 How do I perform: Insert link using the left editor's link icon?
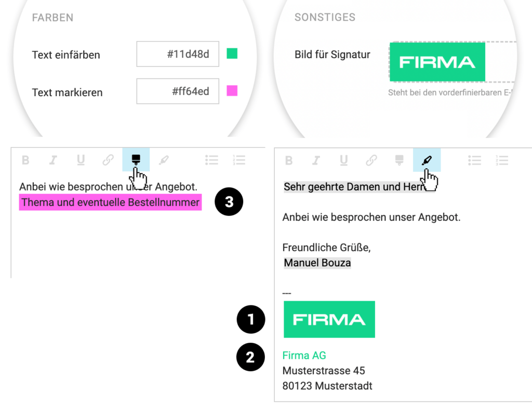coord(108,160)
